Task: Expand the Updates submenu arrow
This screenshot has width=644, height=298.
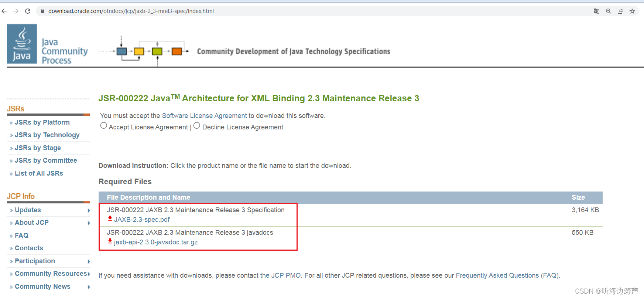Action: pyautogui.click(x=89, y=210)
